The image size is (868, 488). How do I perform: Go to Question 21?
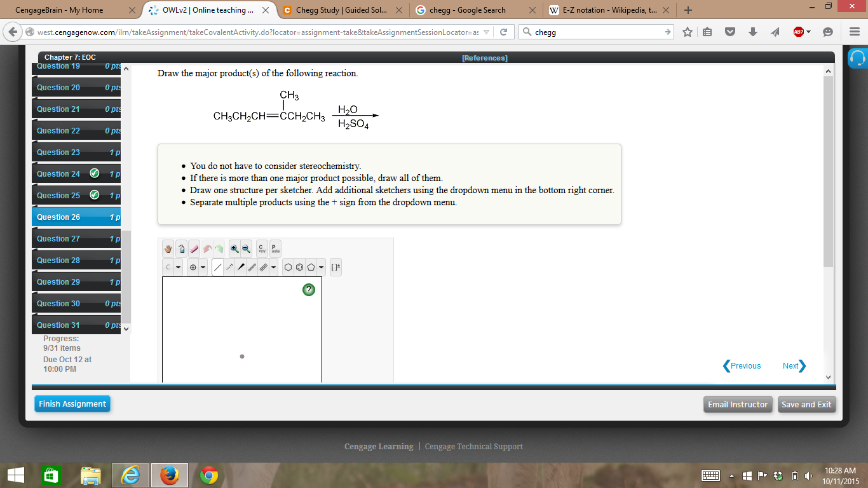click(x=76, y=109)
